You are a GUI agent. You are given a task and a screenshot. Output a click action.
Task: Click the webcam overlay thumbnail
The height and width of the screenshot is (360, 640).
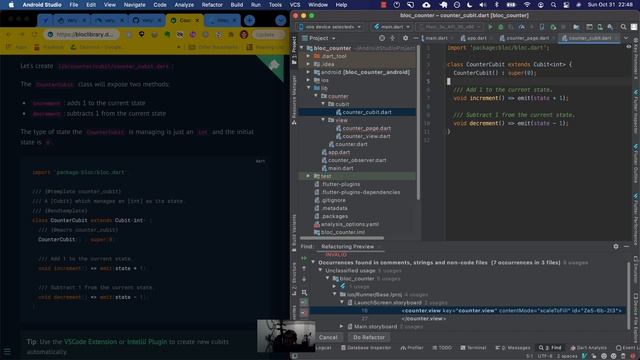[x=286, y=336]
